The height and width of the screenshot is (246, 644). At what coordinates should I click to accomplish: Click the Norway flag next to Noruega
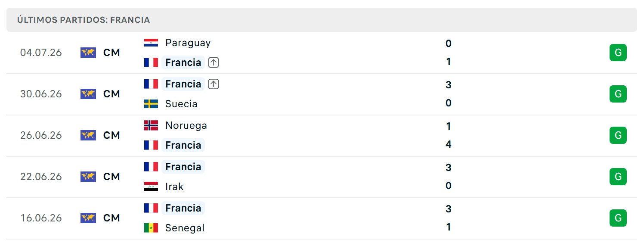151,125
